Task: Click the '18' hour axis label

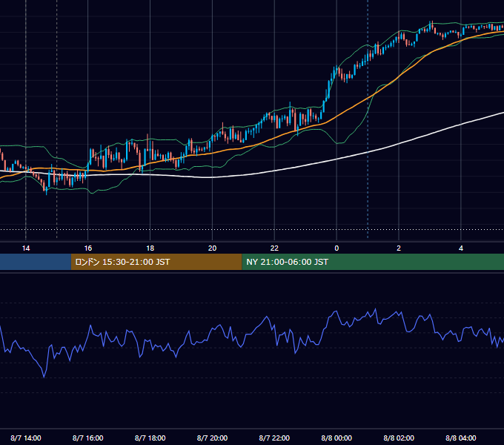Action: pos(150,248)
